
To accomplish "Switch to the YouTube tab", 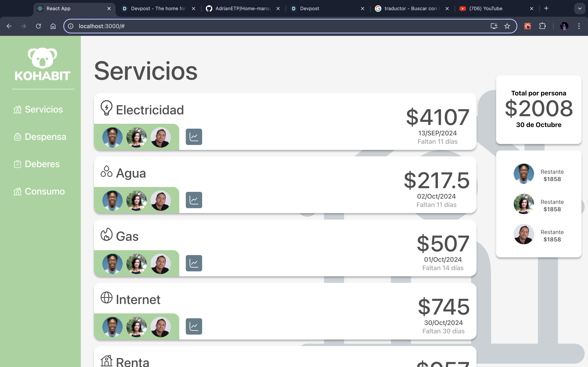I will tap(486, 9).
